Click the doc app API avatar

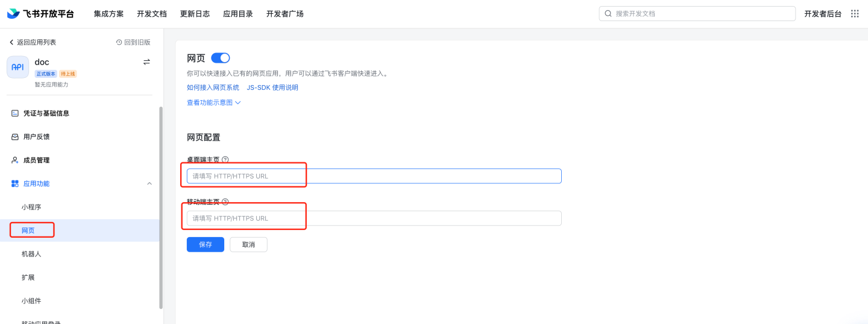(x=17, y=67)
